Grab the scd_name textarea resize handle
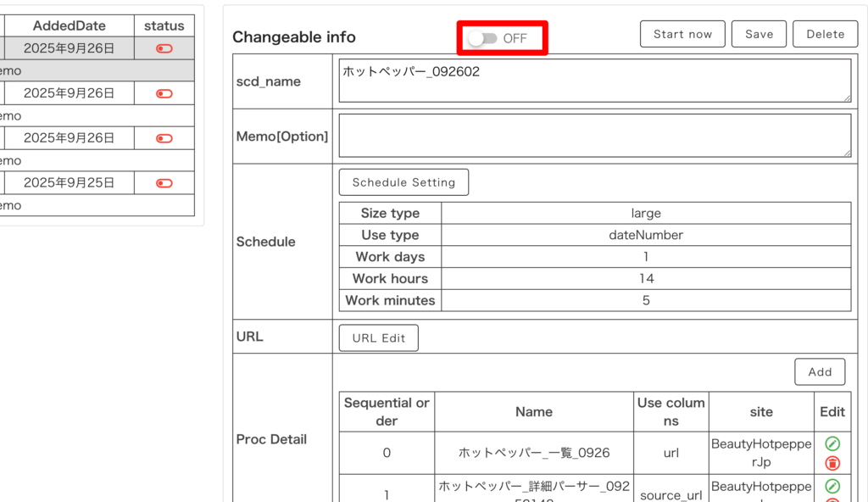This screenshot has width=868, height=502. click(x=847, y=98)
